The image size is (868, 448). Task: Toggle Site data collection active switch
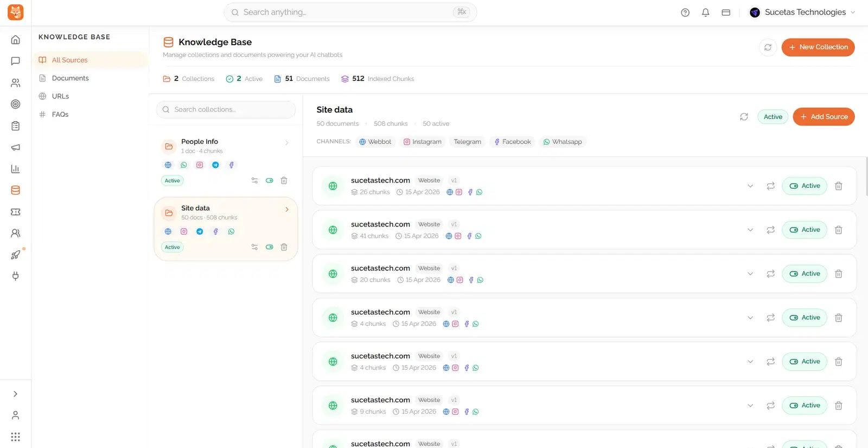269,247
